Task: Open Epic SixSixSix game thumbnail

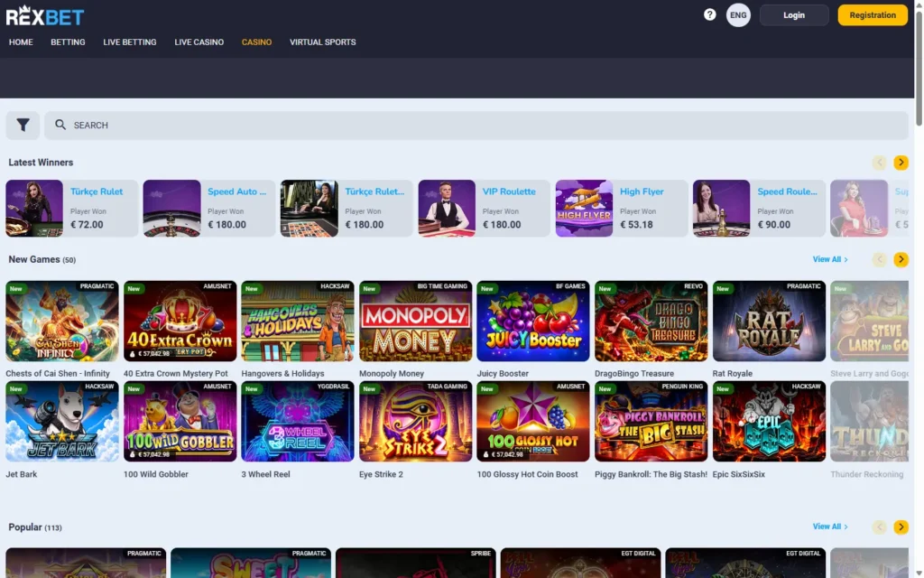Action: pos(769,421)
